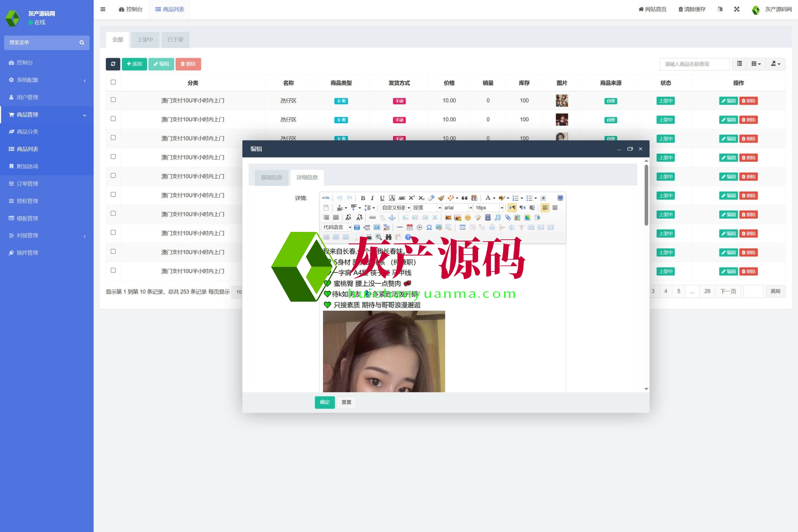Viewport: 798px width, 532px height.
Task: Open the editor help question mark icon
Action: tap(408, 237)
